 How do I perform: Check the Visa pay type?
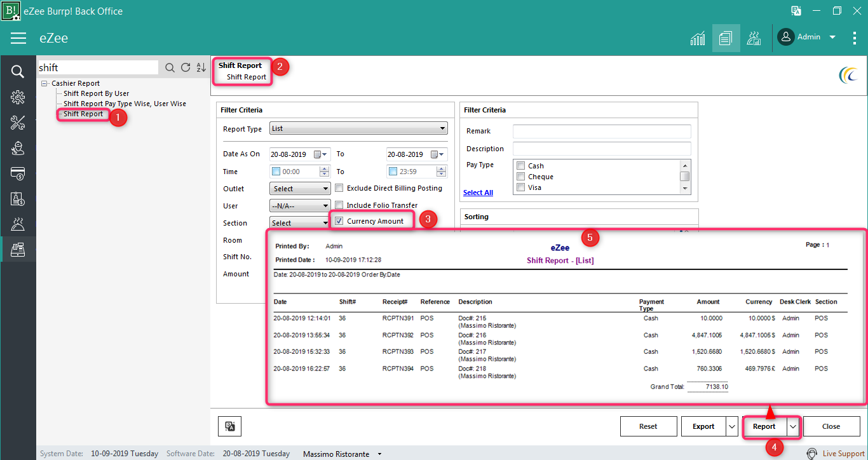click(520, 187)
